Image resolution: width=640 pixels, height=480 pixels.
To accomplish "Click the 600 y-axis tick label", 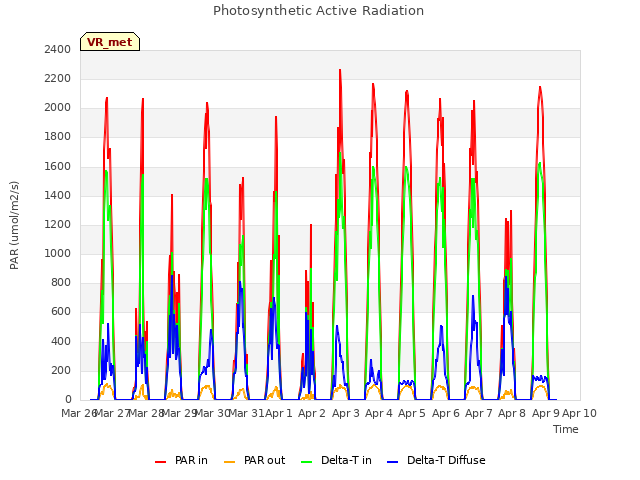I will point(61,312).
